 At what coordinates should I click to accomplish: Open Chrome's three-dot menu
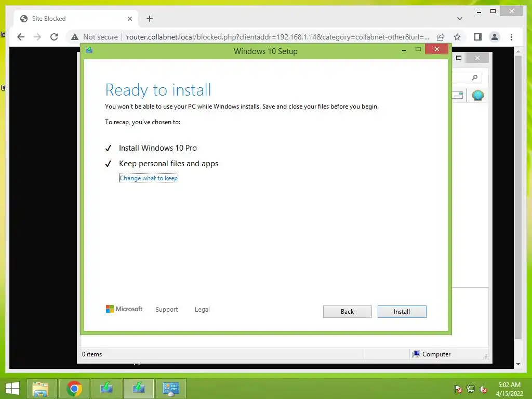[x=511, y=37]
